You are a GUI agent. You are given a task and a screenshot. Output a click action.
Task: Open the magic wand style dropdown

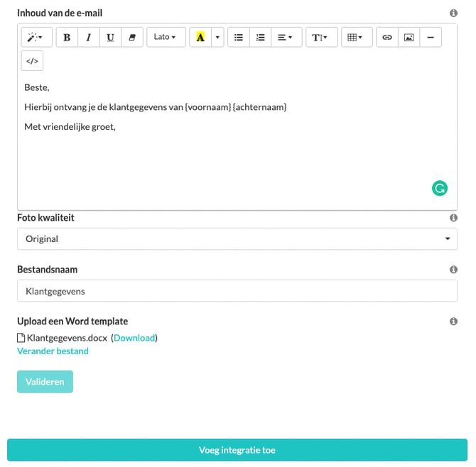point(36,37)
